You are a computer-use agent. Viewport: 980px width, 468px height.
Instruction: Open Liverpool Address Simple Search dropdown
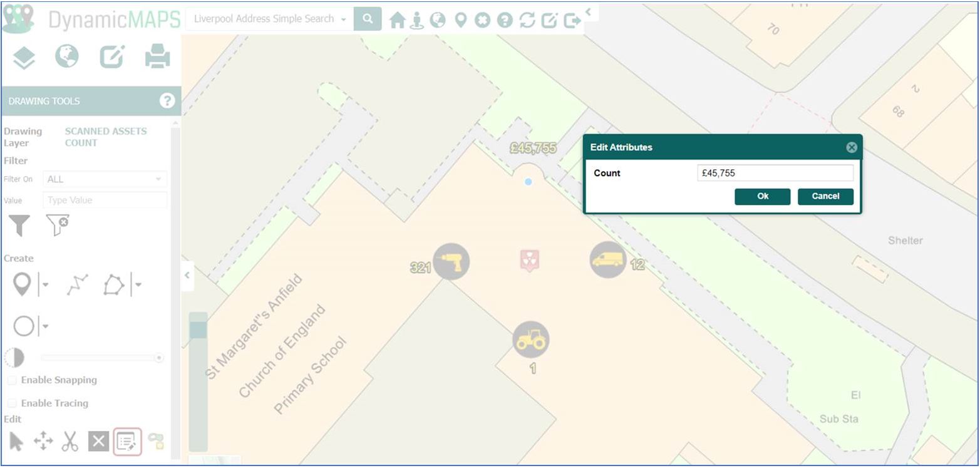coord(270,19)
